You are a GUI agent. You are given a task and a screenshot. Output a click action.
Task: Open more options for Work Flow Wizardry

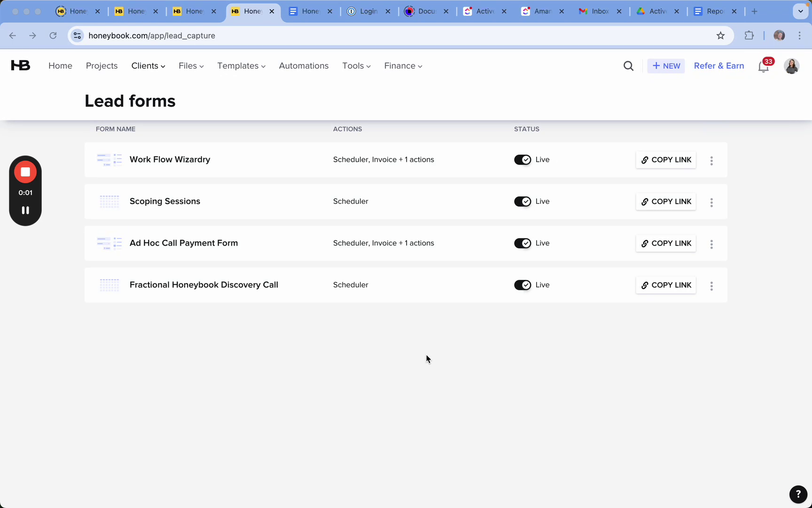coord(711,161)
